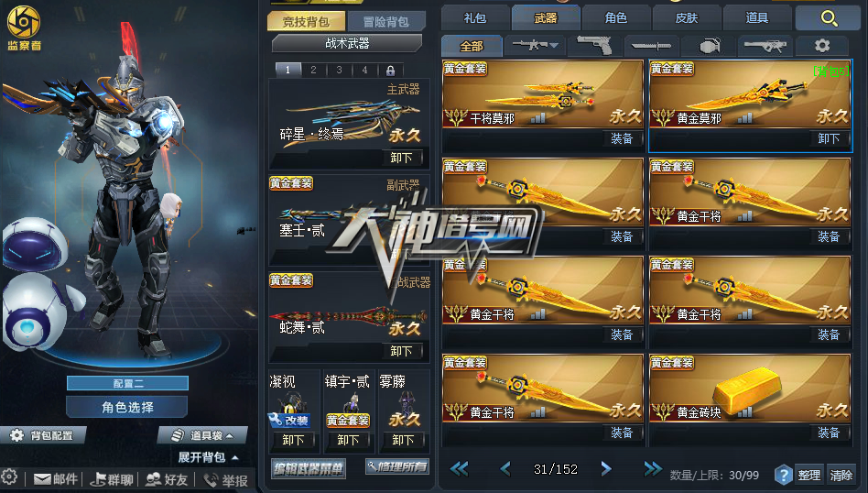Expand the rifle category dropdown arrow
This screenshot has height=493, width=868.
(554, 46)
